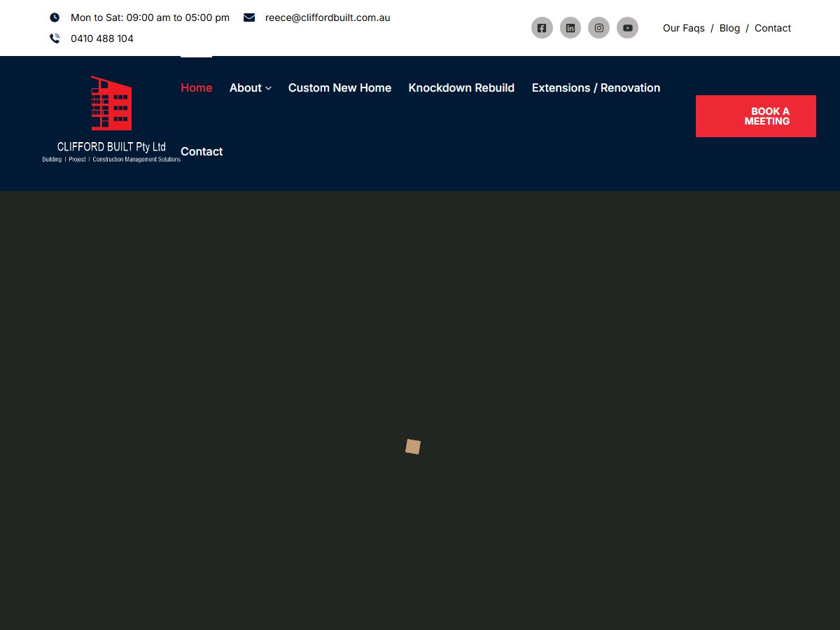Click the Contact link in top bar
This screenshot has height=630, width=840.
click(x=773, y=28)
